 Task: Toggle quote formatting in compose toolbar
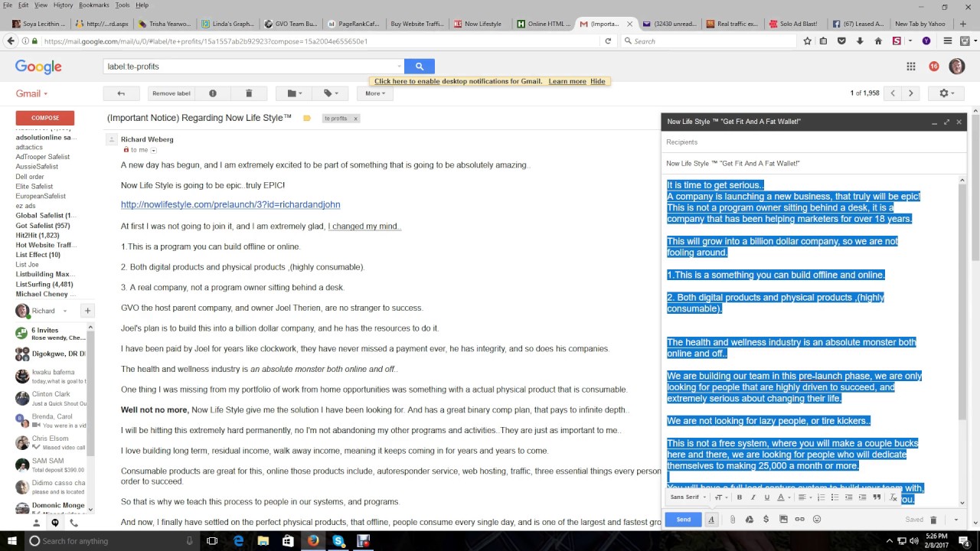click(x=877, y=497)
